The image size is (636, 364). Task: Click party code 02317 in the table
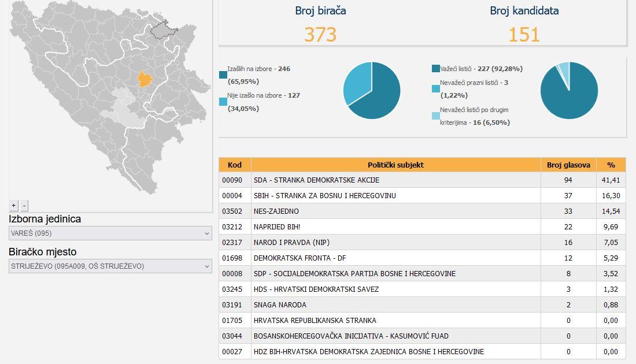pyautogui.click(x=232, y=243)
